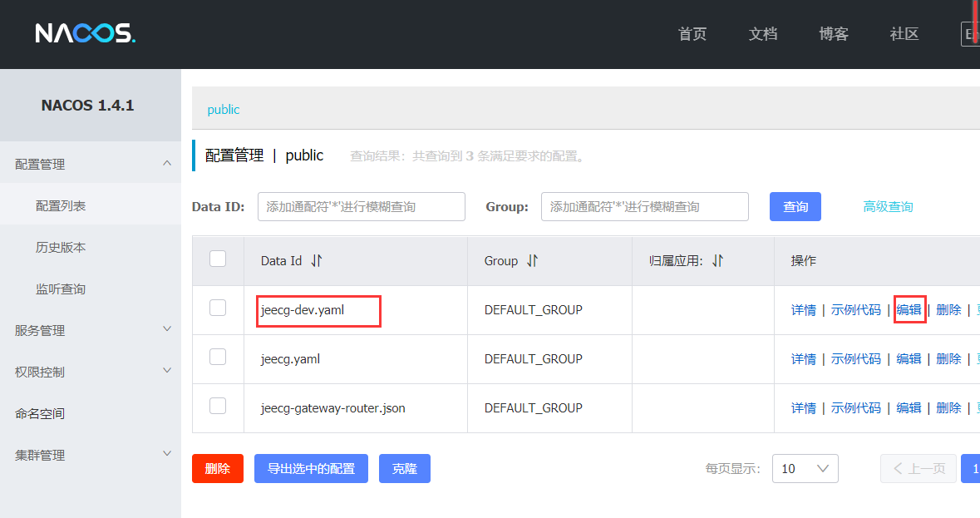Edit the jeecg-dev.yaml configuration
The width and height of the screenshot is (980, 518).
909,308
